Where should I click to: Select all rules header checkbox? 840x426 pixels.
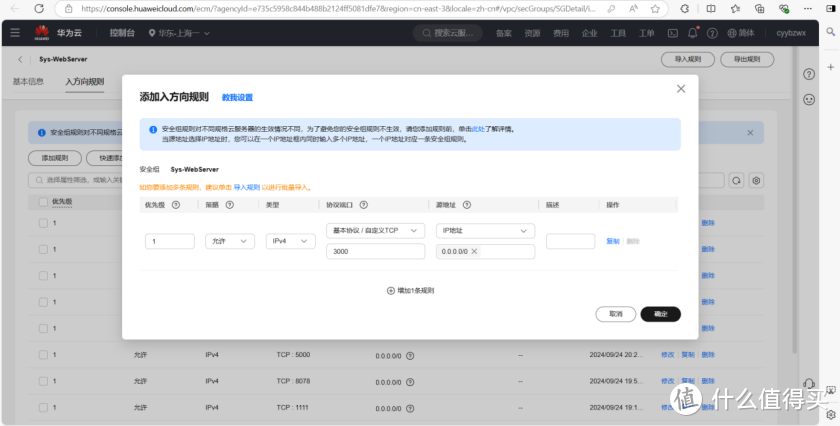point(43,202)
